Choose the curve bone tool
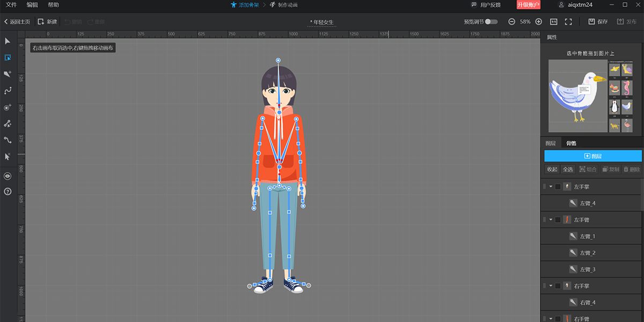 (x=8, y=91)
